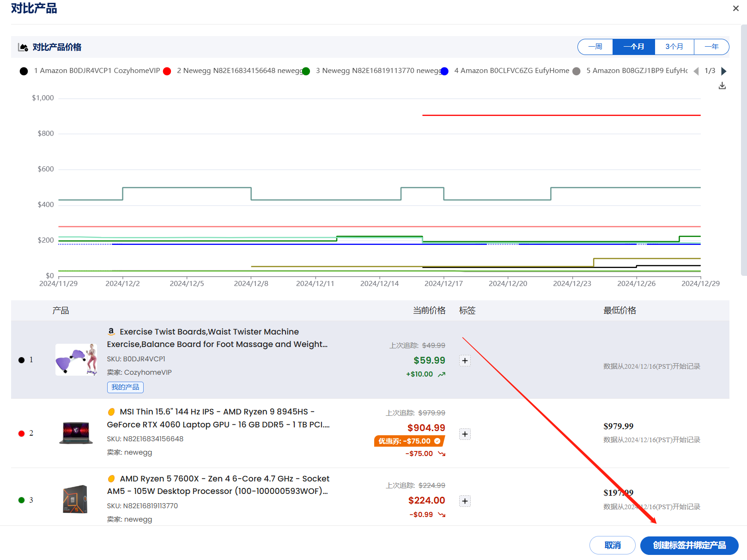
Task: Click Newegg icon beside MSI Thin title
Action: click(111, 412)
